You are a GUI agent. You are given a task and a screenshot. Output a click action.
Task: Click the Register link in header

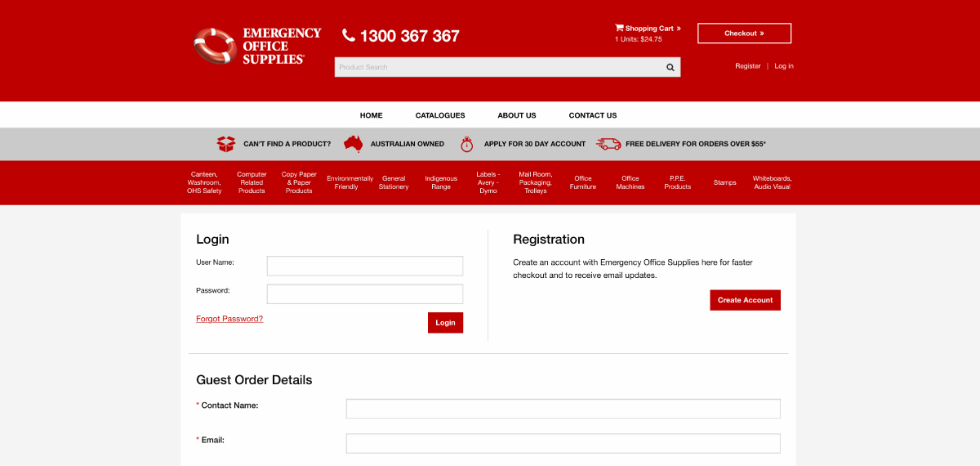point(748,66)
